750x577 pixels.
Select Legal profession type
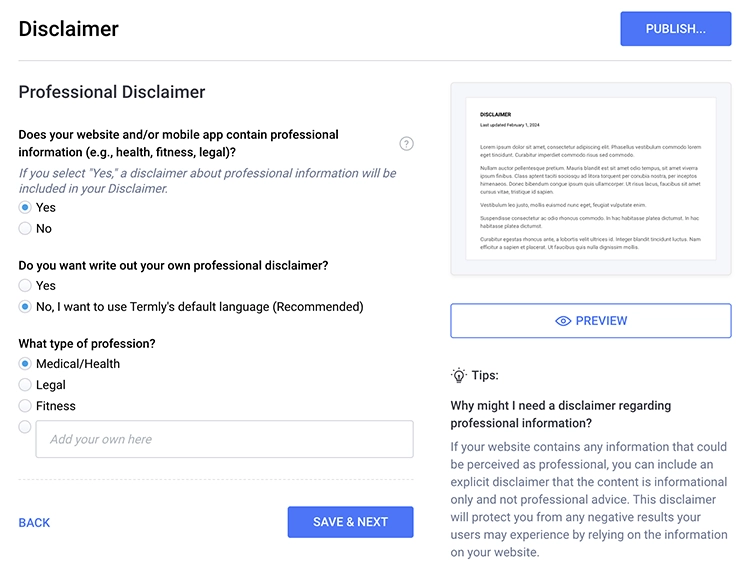tap(25, 385)
